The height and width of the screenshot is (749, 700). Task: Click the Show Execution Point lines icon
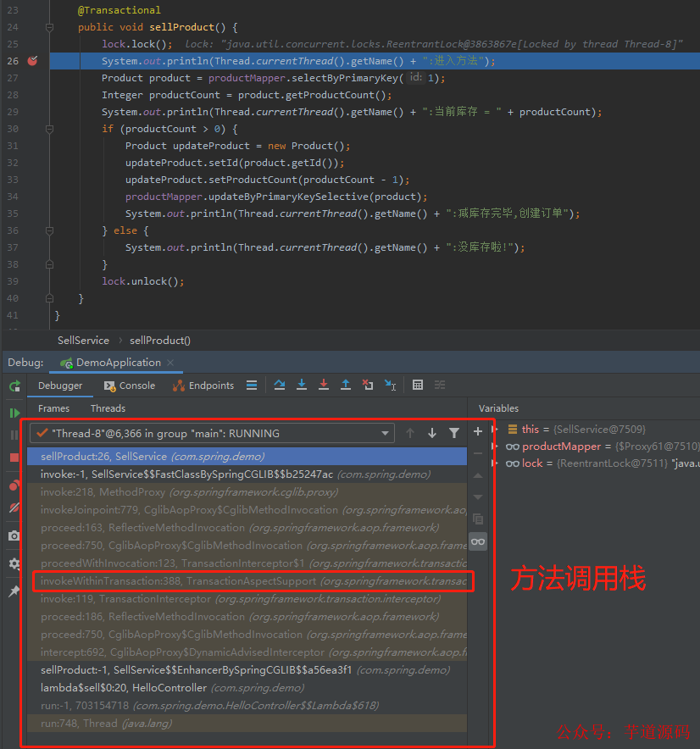point(252,385)
